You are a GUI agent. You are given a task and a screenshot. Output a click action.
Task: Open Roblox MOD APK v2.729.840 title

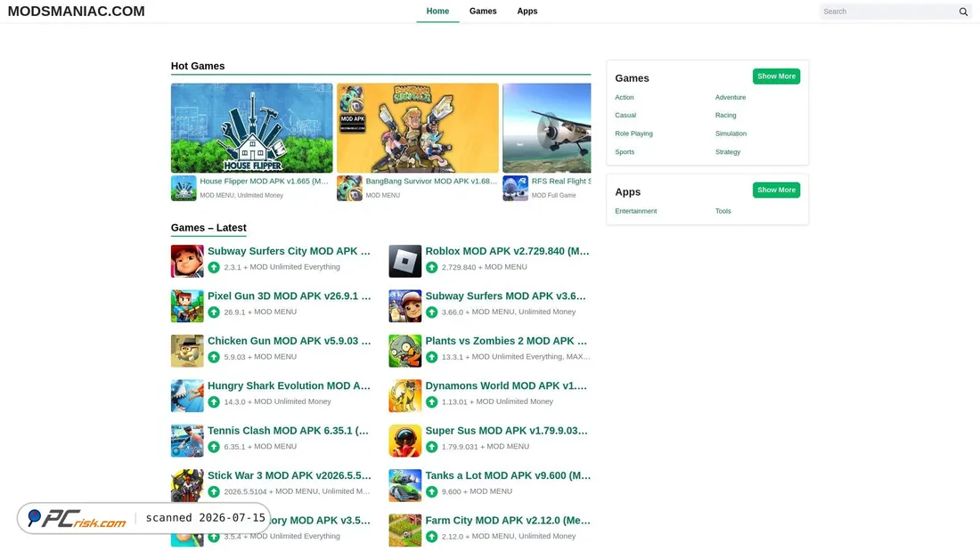coord(508,251)
